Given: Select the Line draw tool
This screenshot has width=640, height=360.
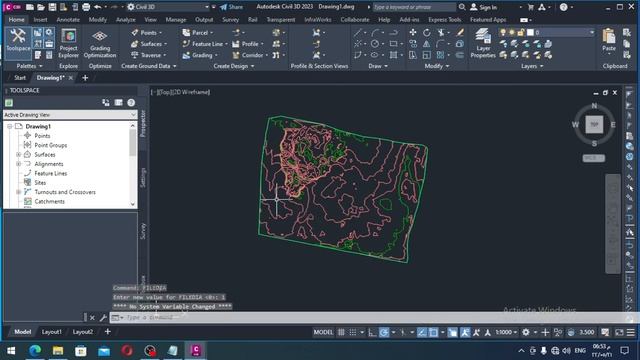Looking at the screenshot, I should pos(358,32).
